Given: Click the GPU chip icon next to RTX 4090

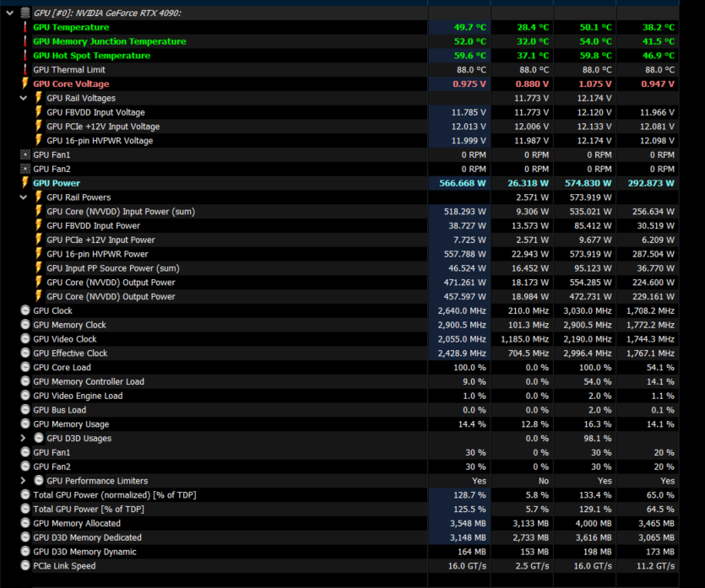Looking at the screenshot, I should (x=25, y=13).
